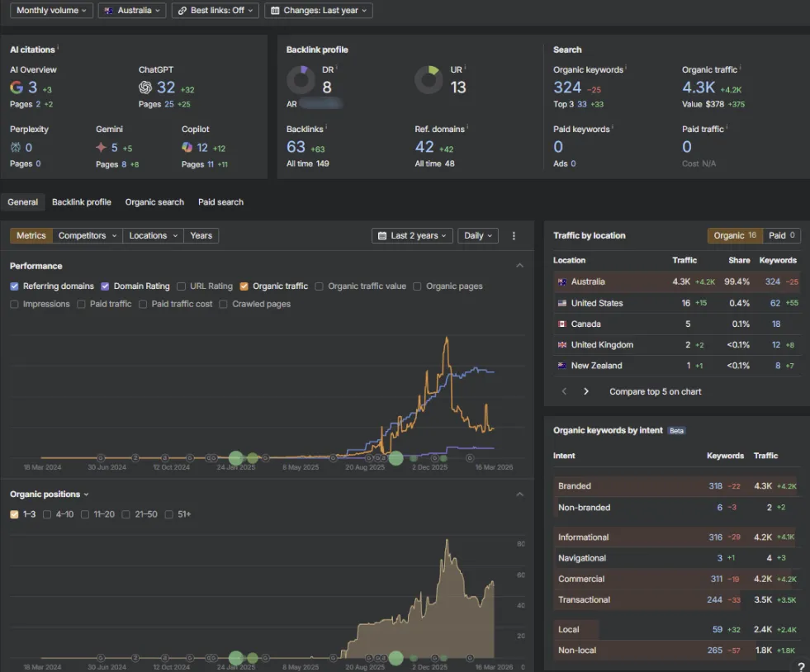Click the Australia flag in location table
The width and height of the screenshot is (810, 672).
pyautogui.click(x=562, y=282)
